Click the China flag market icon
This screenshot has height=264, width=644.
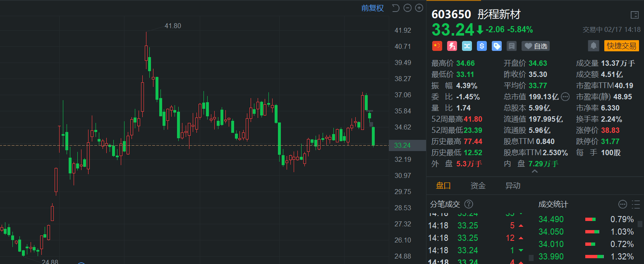(x=437, y=46)
